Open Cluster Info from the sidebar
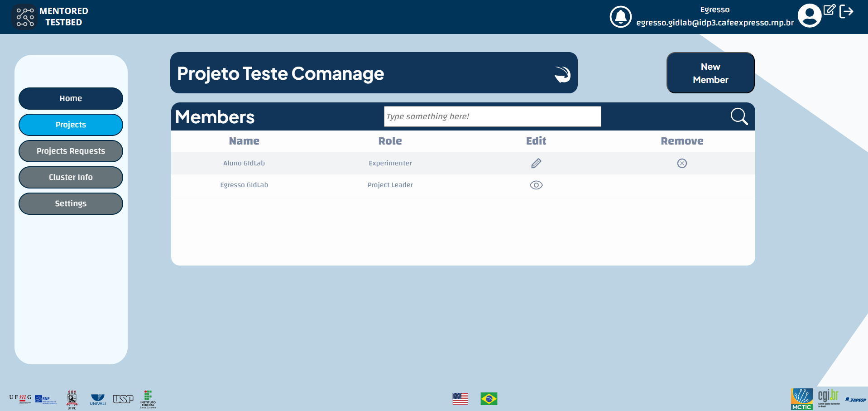Viewport: 868px width, 411px height. click(71, 177)
